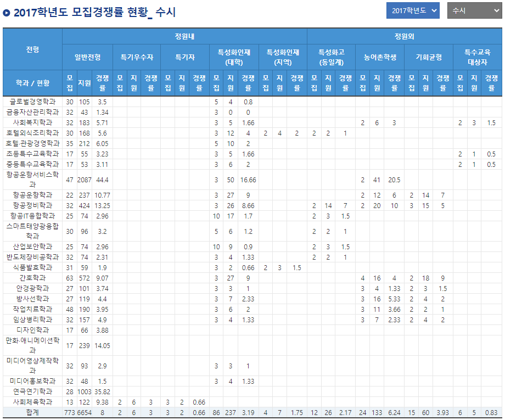The image size is (505, 420).
Task: Select the 특기자 header cell
Action: point(185,57)
